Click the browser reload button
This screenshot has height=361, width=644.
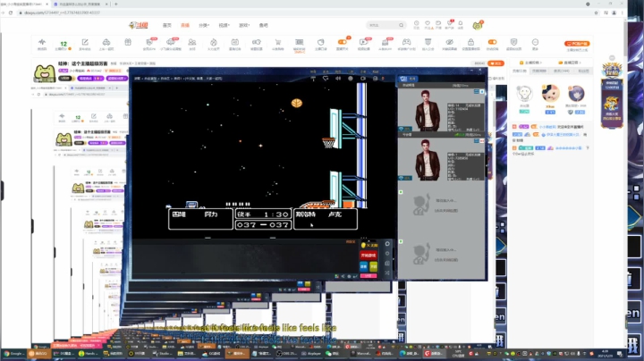click(x=11, y=13)
